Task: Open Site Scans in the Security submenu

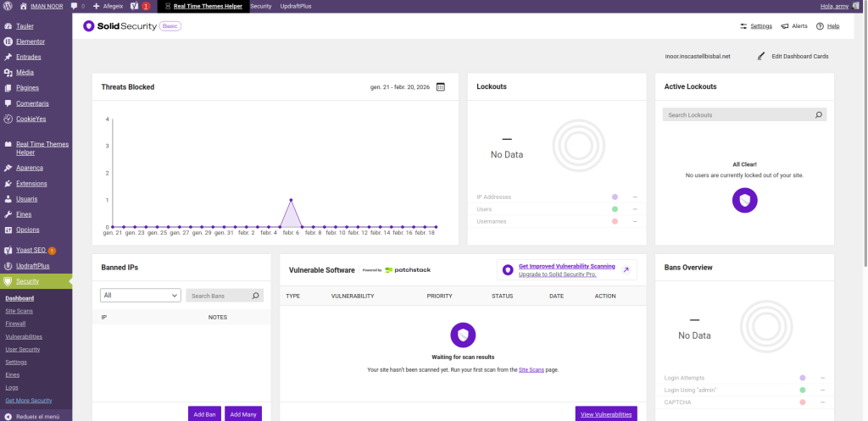Action: 19,311
